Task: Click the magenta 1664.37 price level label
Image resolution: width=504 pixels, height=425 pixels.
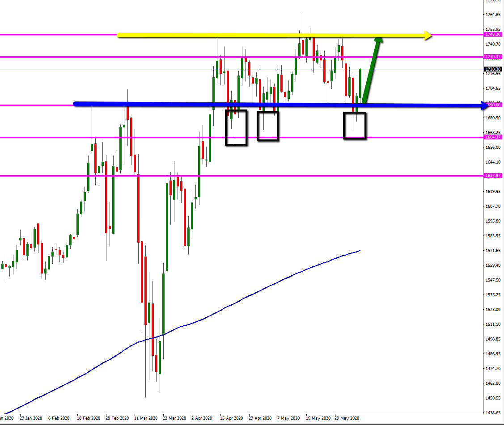Action: click(493, 137)
